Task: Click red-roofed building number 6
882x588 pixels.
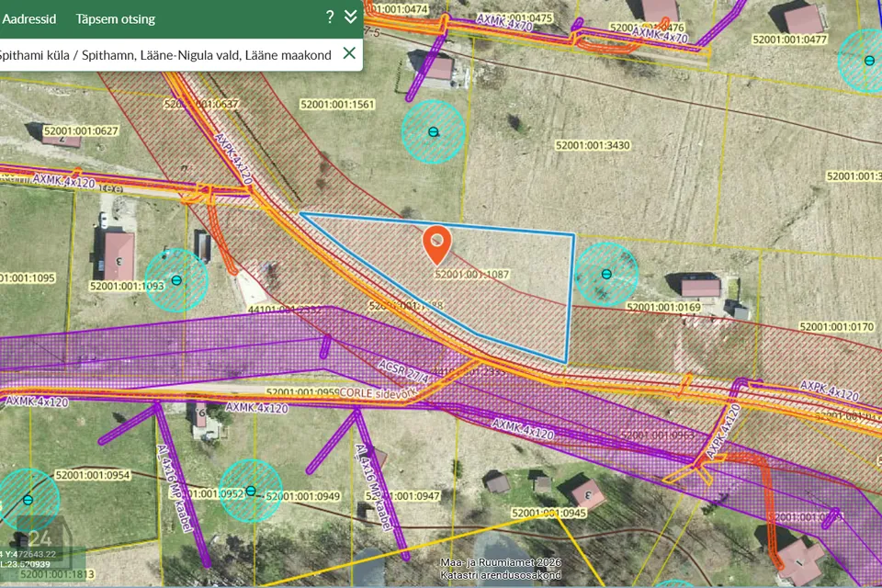Action: click(199, 415)
